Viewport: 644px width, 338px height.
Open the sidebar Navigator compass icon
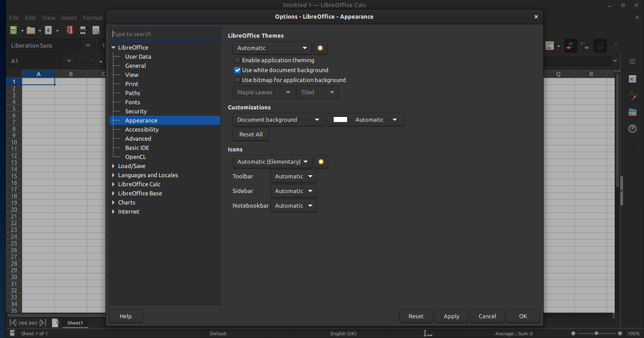click(x=633, y=129)
